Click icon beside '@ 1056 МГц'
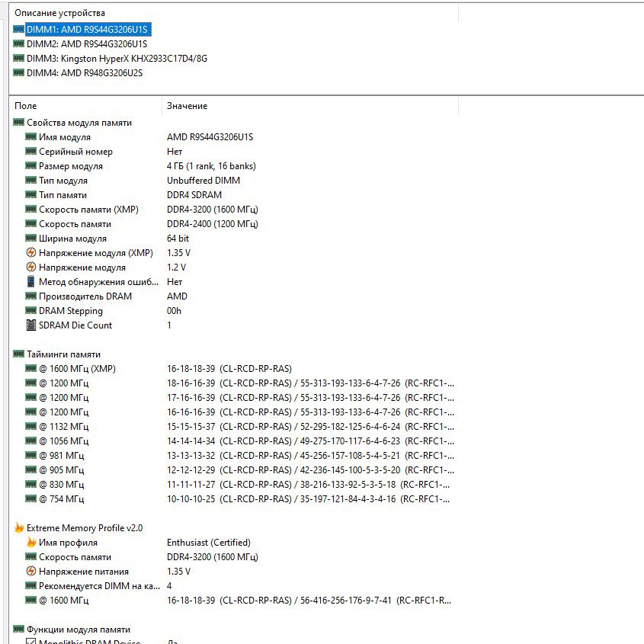This screenshot has height=644, width=644. pyautogui.click(x=30, y=441)
